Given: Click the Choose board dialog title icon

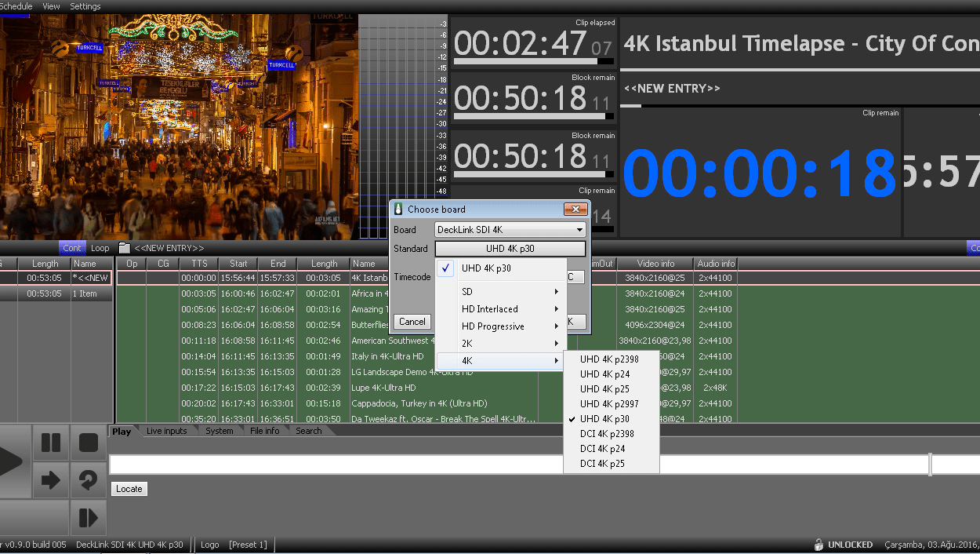Looking at the screenshot, I should pos(399,210).
